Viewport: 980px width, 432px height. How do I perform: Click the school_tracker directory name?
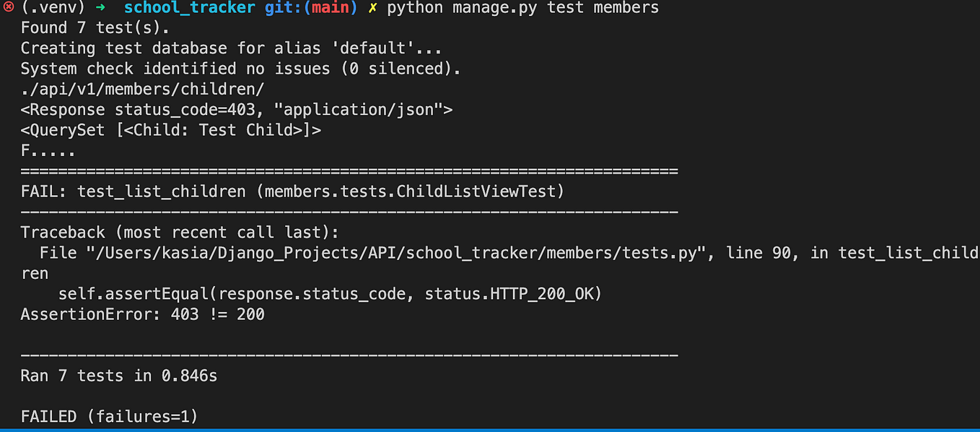click(x=190, y=9)
